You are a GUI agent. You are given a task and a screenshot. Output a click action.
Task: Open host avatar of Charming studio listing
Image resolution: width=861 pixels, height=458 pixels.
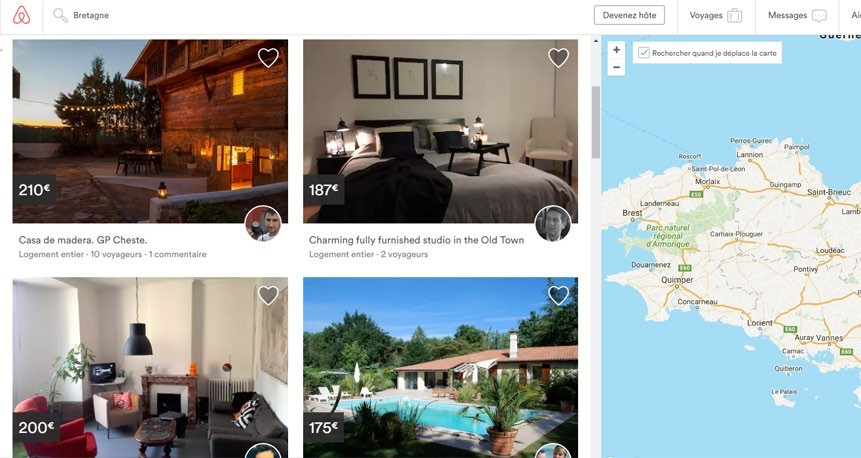553,224
